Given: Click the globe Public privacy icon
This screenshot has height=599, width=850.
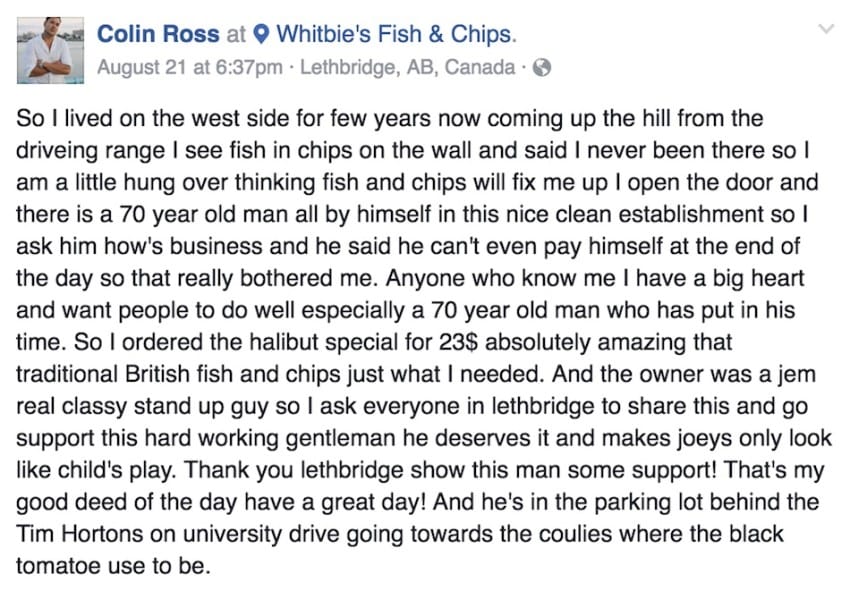Looking at the screenshot, I should click(x=542, y=68).
